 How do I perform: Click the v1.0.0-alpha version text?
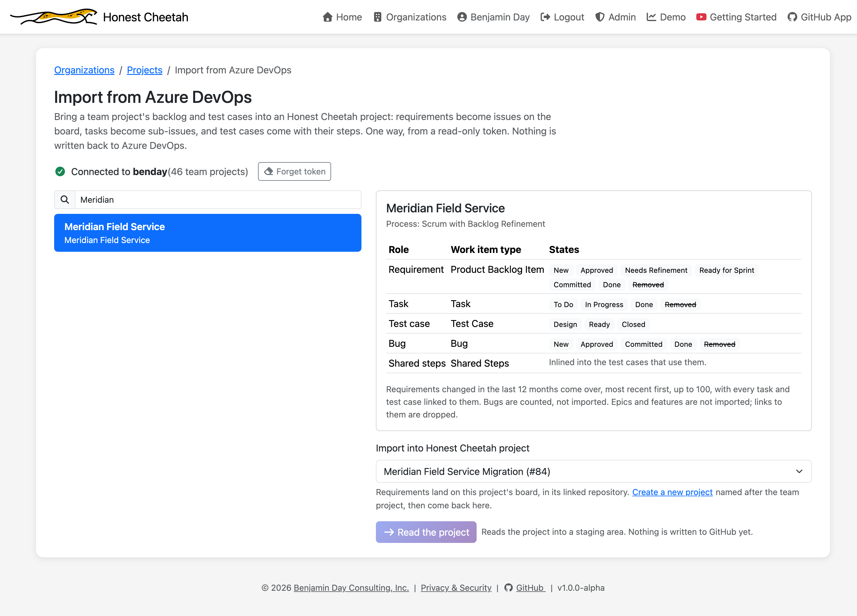[x=581, y=588]
